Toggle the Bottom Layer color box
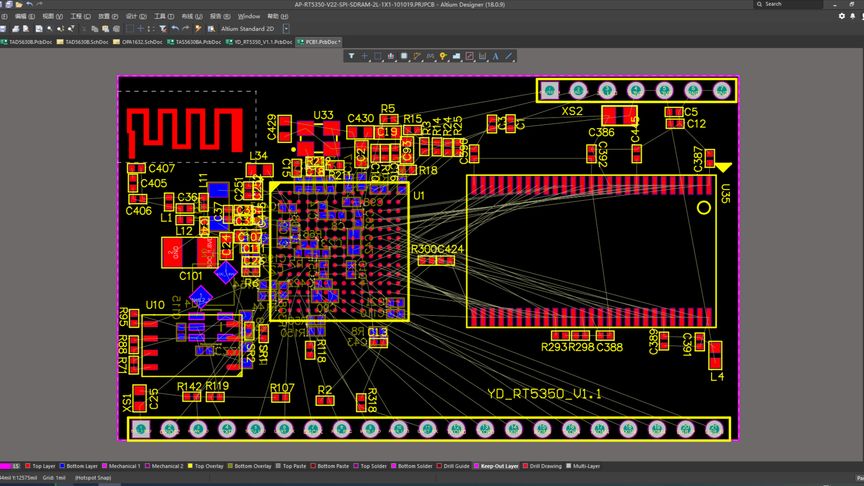This screenshot has width=864, height=486. pos(62,466)
